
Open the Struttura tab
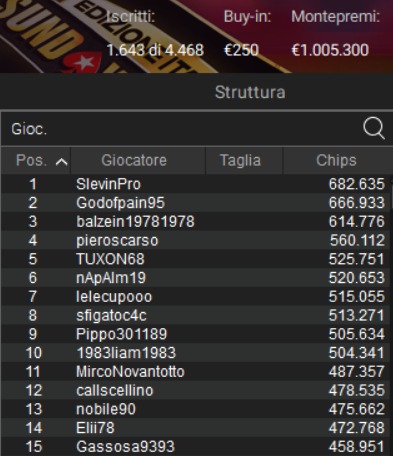coord(250,92)
